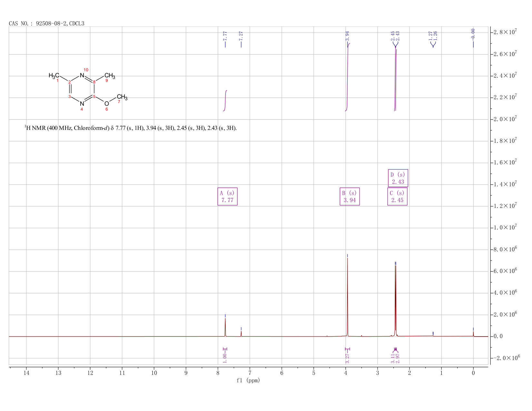Click the 9 tick on ppm axis
Image resolution: width=532 pixels, height=411 pixels.
tap(186, 373)
